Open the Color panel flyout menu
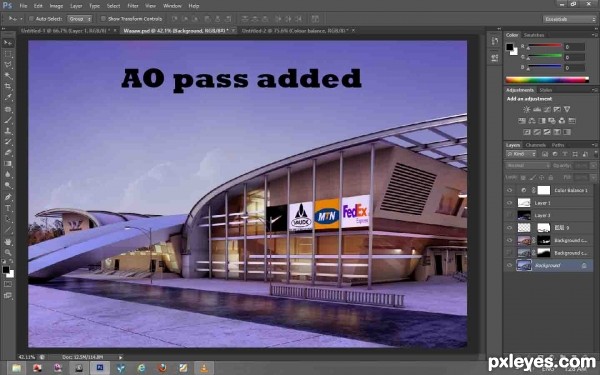 [x=594, y=35]
